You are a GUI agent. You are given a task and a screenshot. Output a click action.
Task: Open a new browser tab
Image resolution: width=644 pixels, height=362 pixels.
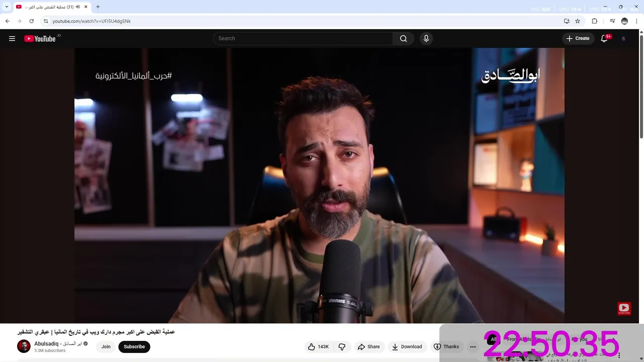click(98, 7)
